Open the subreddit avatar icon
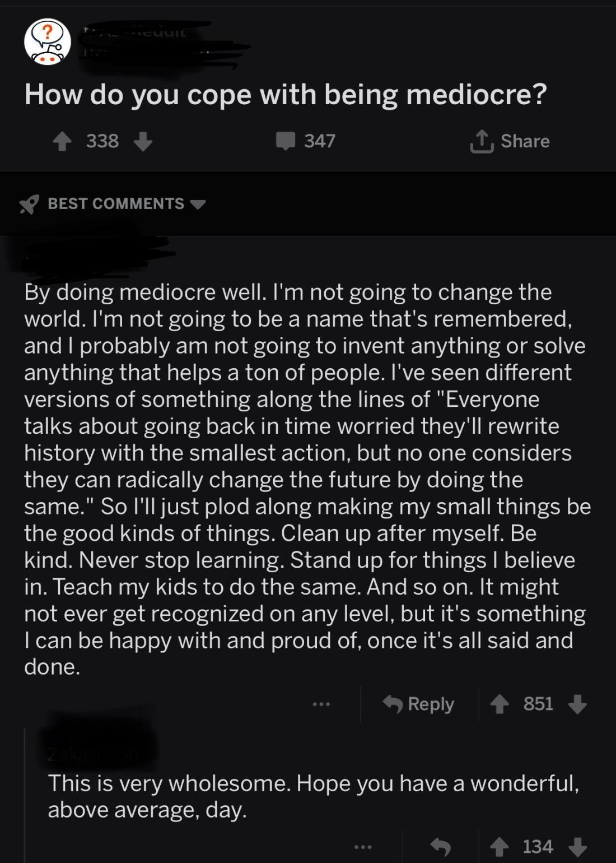Screen dimensions: 616x863 tap(48, 42)
